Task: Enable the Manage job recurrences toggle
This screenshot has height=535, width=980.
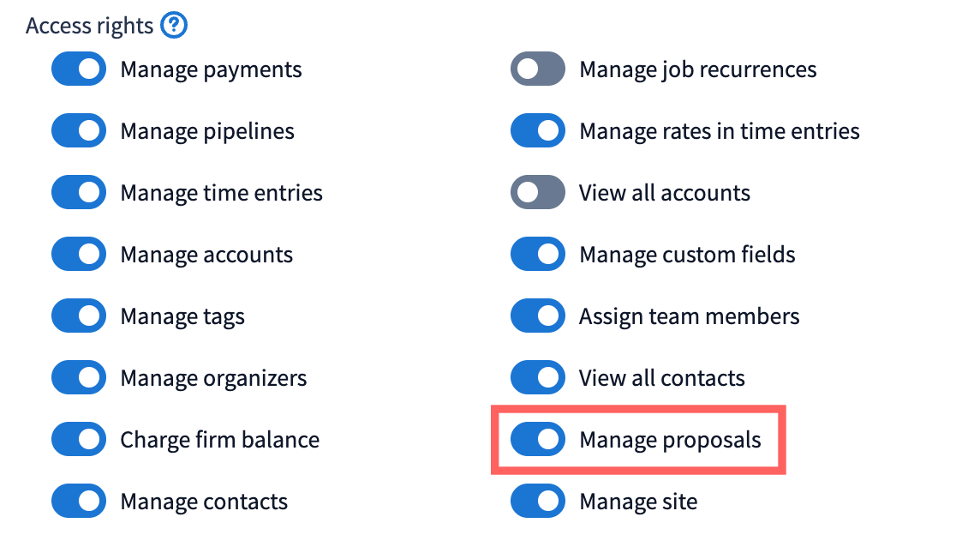Action: click(538, 69)
